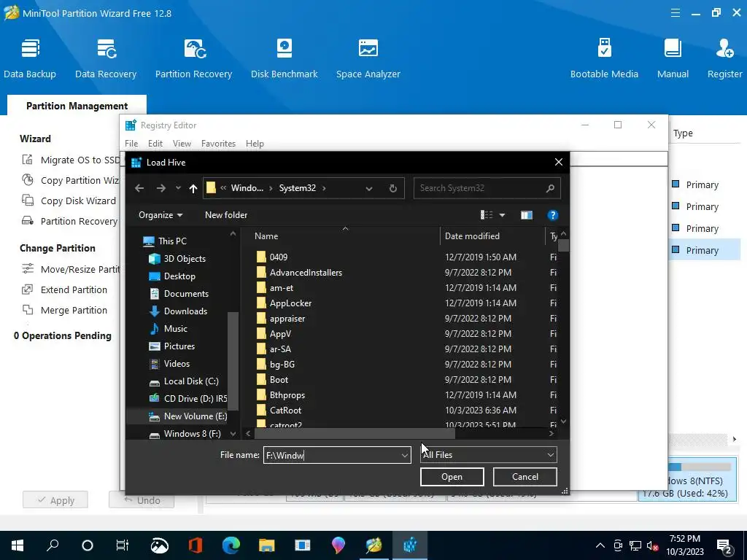
Task: Click System32 in address breadcrumb
Action: tap(298, 188)
